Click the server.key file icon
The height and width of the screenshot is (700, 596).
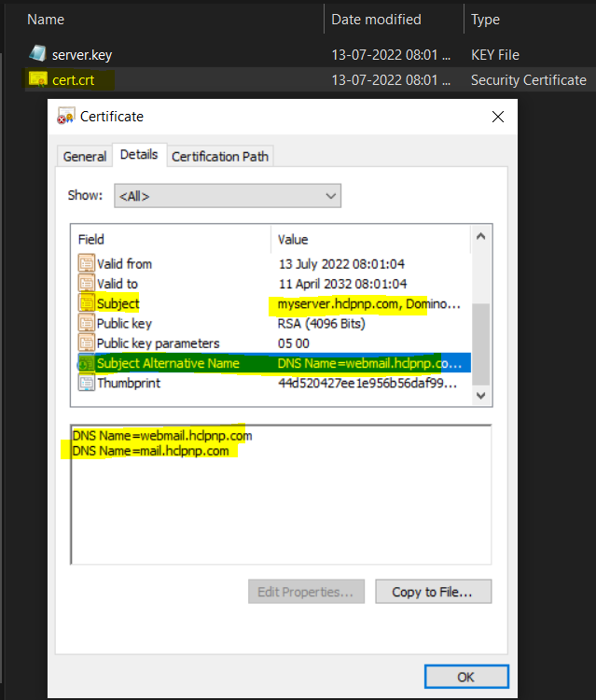pyautogui.click(x=36, y=54)
